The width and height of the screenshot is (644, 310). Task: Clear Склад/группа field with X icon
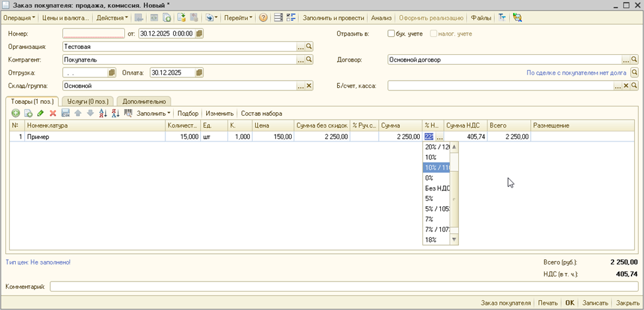click(308, 86)
